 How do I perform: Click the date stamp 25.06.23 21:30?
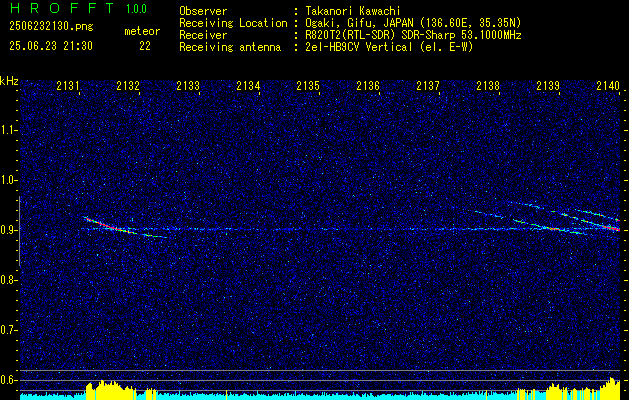pyautogui.click(x=51, y=46)
